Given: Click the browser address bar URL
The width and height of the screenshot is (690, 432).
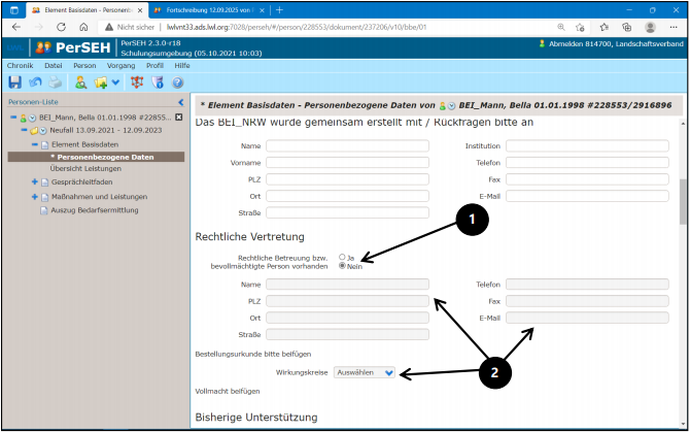Looking at the screenshot, I should pos(296,27).
